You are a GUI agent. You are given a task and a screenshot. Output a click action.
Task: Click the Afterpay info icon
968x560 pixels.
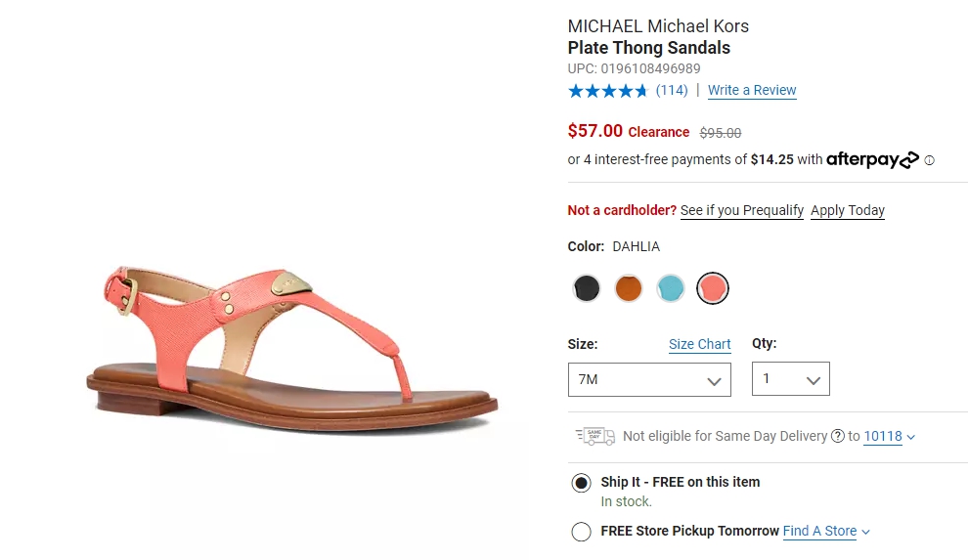point(929,160)
